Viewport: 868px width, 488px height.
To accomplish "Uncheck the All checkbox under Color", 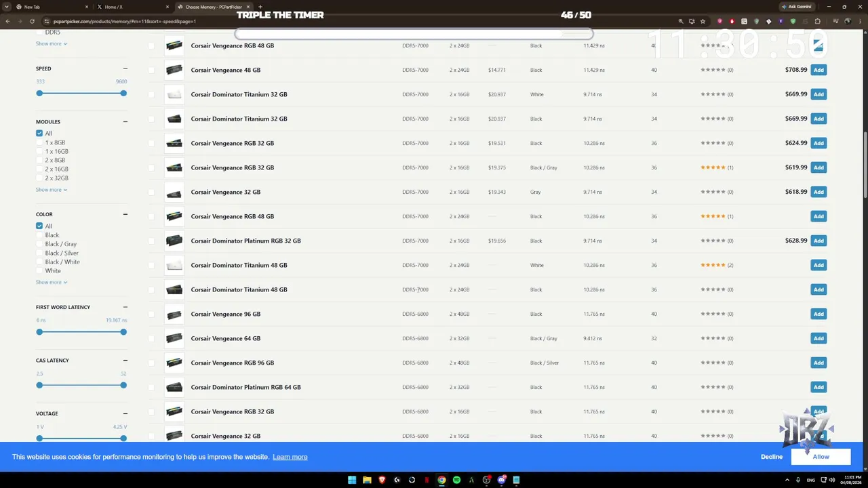I will coord(39,226).
